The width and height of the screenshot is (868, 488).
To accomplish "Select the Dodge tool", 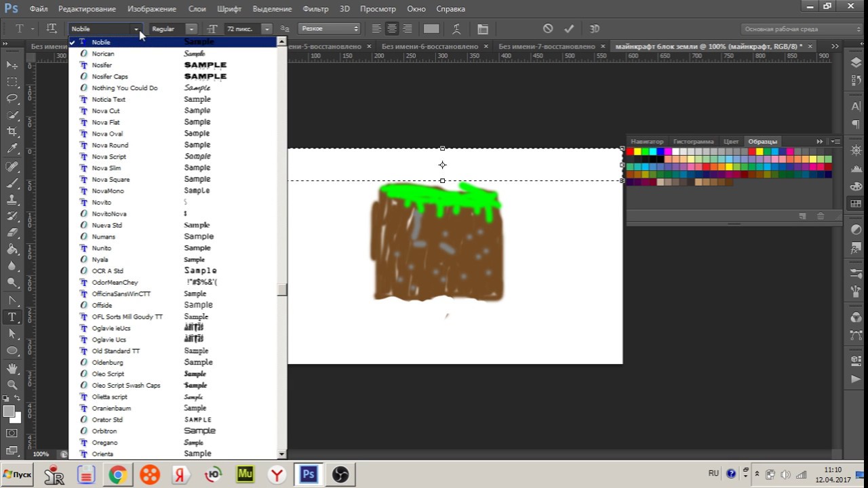I will click(x=12, y=283).
